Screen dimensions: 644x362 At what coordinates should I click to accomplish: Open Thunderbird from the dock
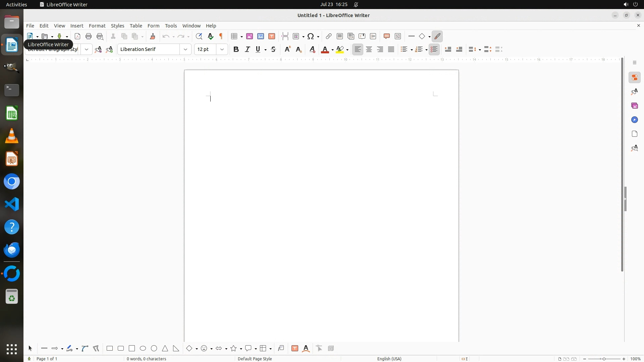click(12, 250)
